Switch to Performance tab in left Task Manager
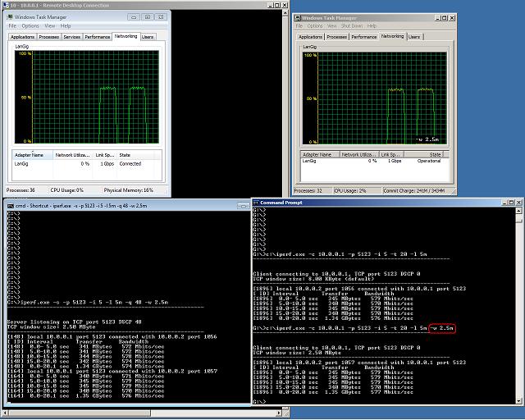 pos(98,37)
